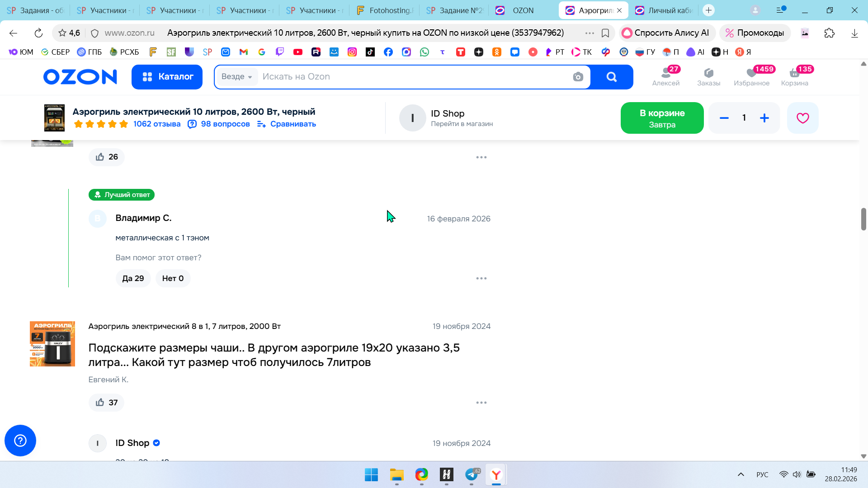This screenshot has height=488, width=868.
Task: Like the question with 37 votes
Action: click(106, 403)
